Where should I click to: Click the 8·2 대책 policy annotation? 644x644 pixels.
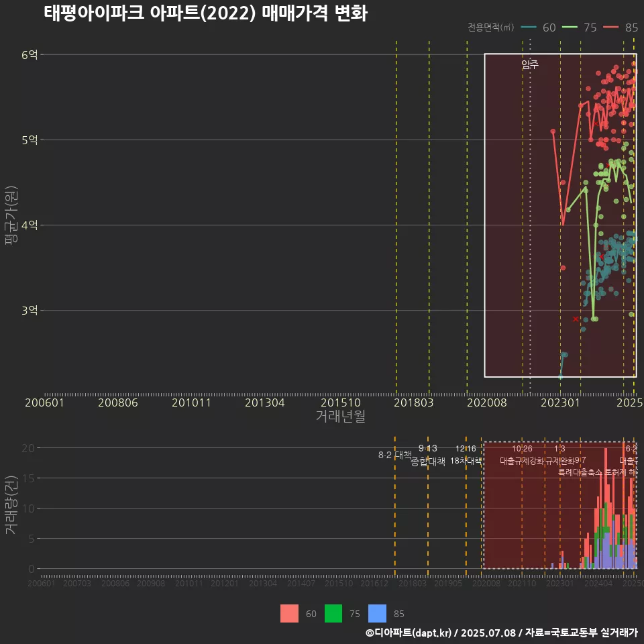tap(394, 455)
